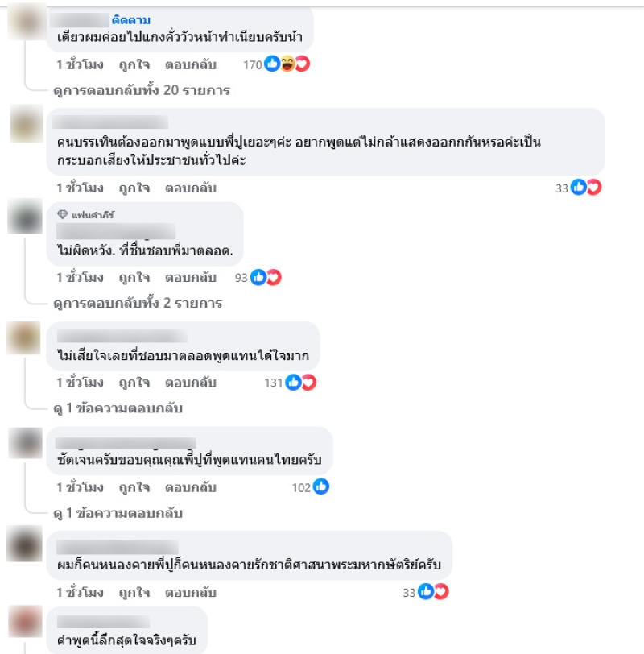
Task: Click ตอบกลับ under the คนหนองคาย comment
Action: 191,593
